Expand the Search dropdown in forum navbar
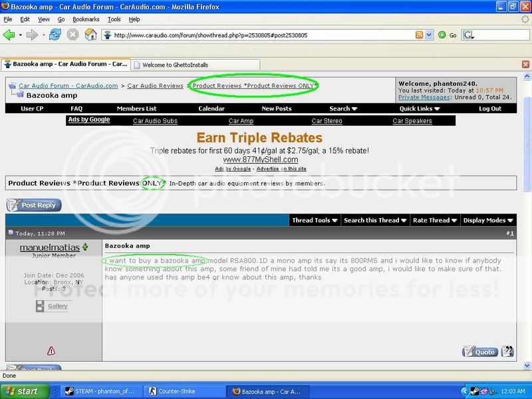Viewport: 532px width, 399px height. [x=343, y=108]
